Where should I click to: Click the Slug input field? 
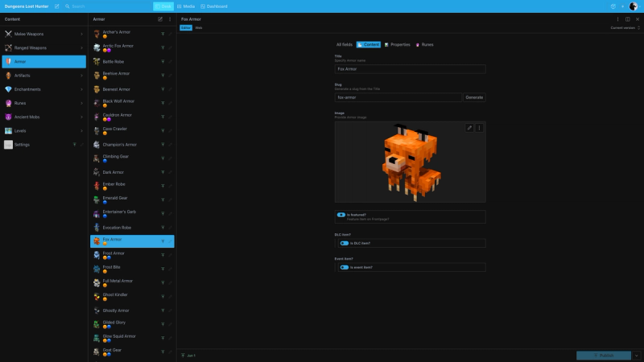(x=398, y=97)
